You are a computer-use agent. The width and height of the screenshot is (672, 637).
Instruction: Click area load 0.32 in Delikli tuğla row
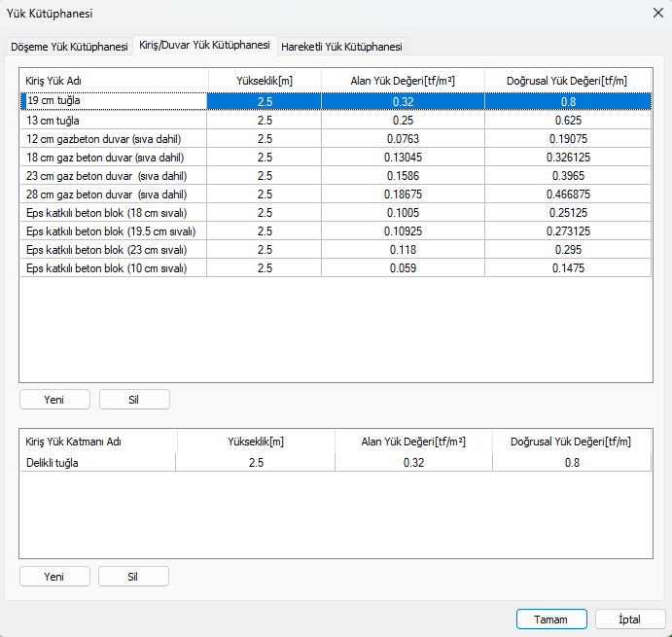coord(413,463)
